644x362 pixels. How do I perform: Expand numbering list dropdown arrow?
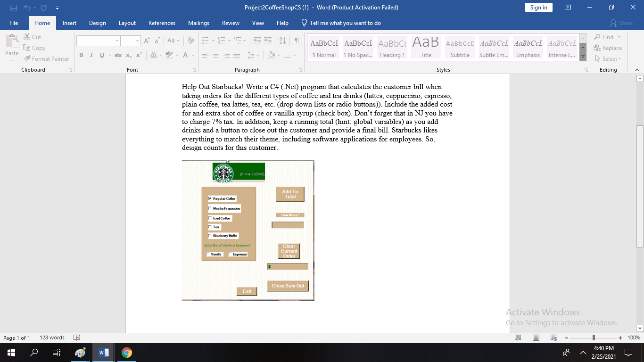(x=229, y=41)
